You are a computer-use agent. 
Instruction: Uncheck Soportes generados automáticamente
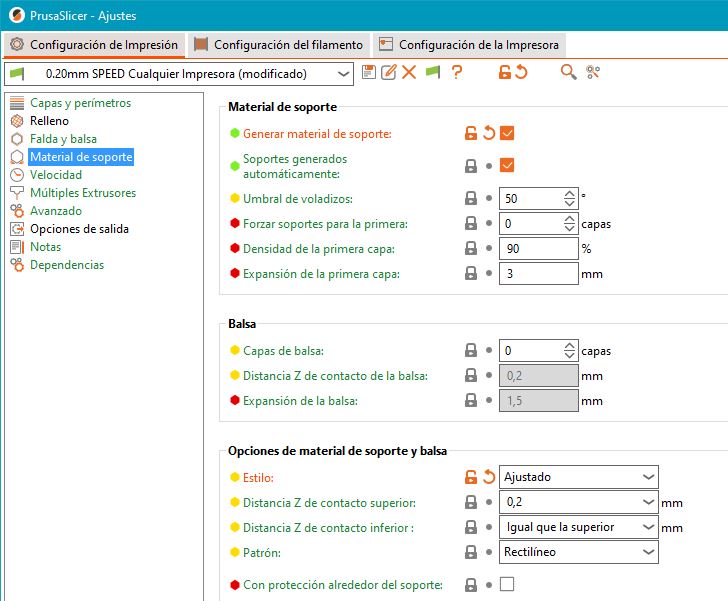[507, 166]
